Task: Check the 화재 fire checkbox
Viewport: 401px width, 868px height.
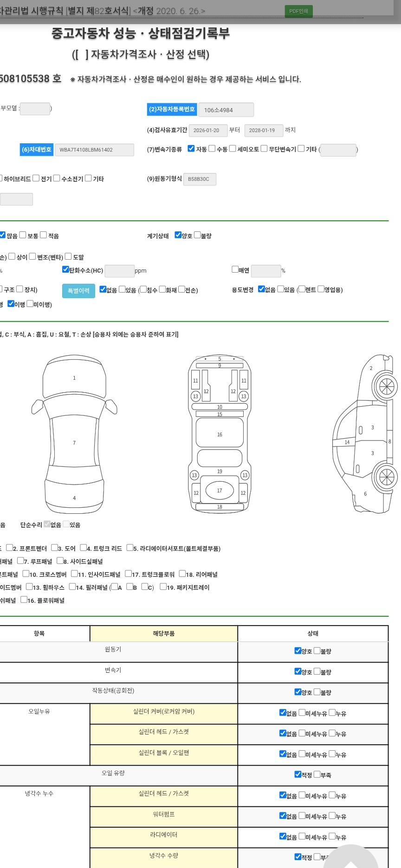Action: pyautogui.click(x=162, y=289)
